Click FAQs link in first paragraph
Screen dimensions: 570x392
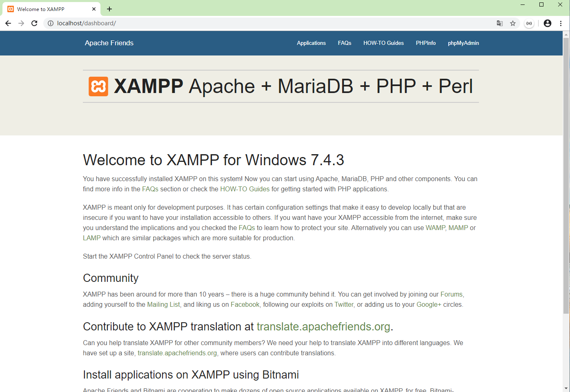[150, 189]
